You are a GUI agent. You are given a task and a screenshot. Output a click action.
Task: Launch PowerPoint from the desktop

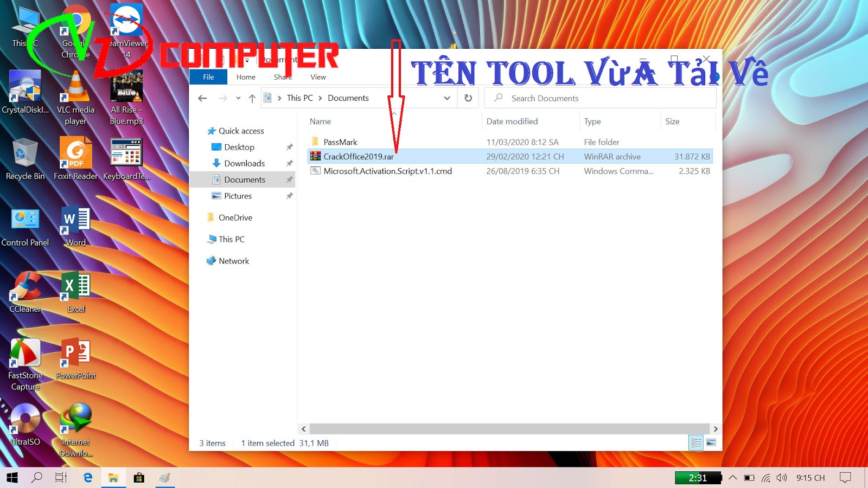click(x=76, y=358)
